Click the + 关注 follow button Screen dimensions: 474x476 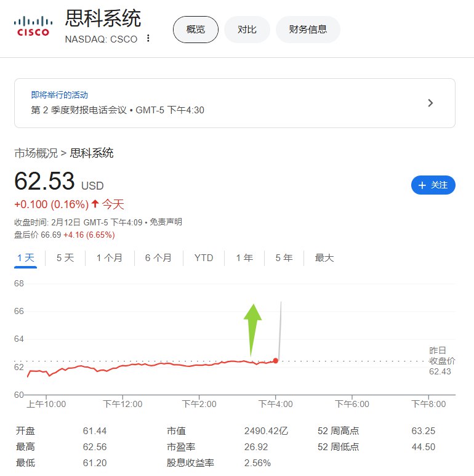point(433,185)
